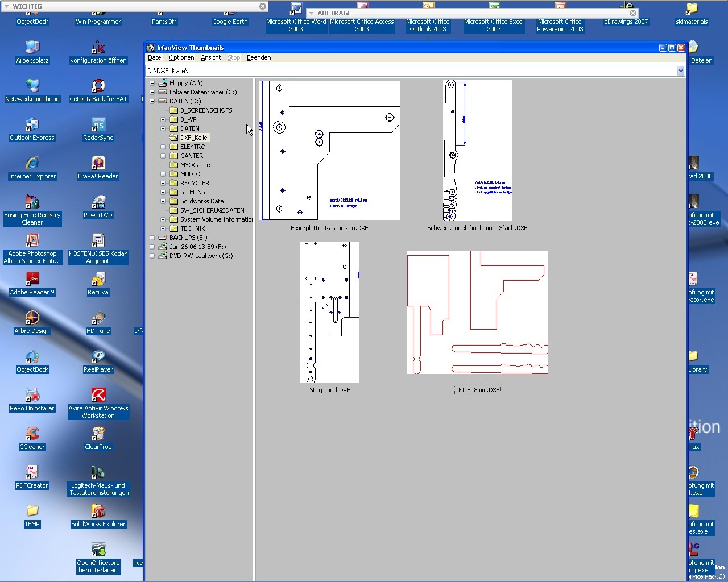Click the SolidWorks Explorer desktop icon
Screen dimensions: 728x582
pyautogui.click(x=98, y=512)
